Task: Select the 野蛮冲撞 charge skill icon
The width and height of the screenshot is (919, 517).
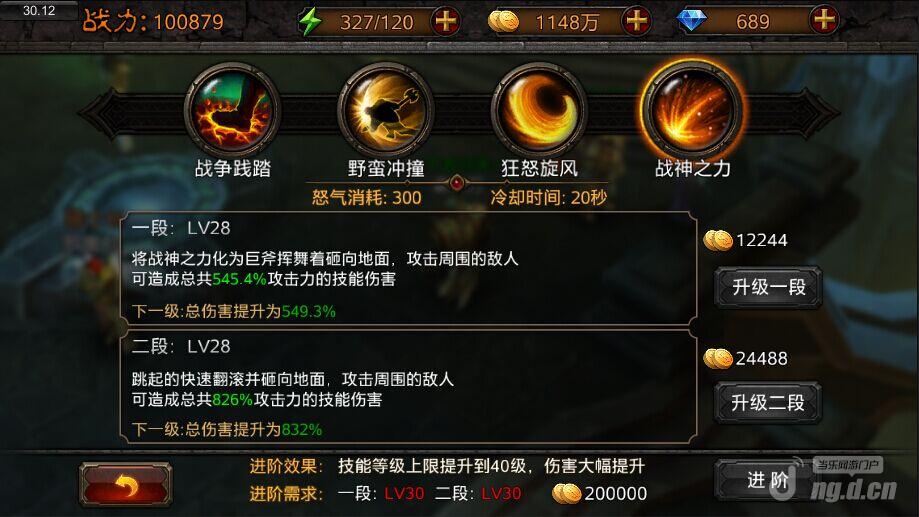Action: coord(385,110)
